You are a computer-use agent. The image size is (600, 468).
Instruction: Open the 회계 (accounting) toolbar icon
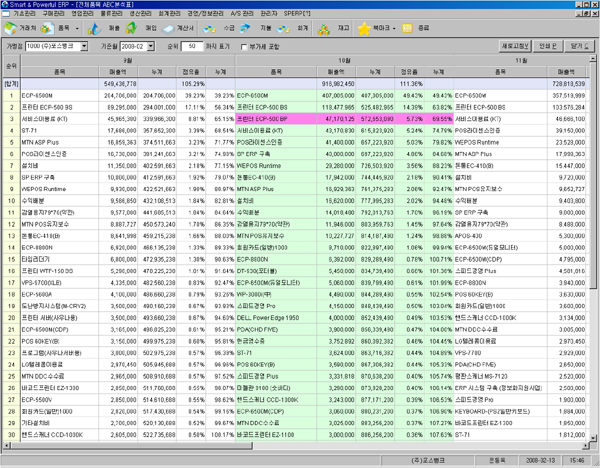(283, 29)
